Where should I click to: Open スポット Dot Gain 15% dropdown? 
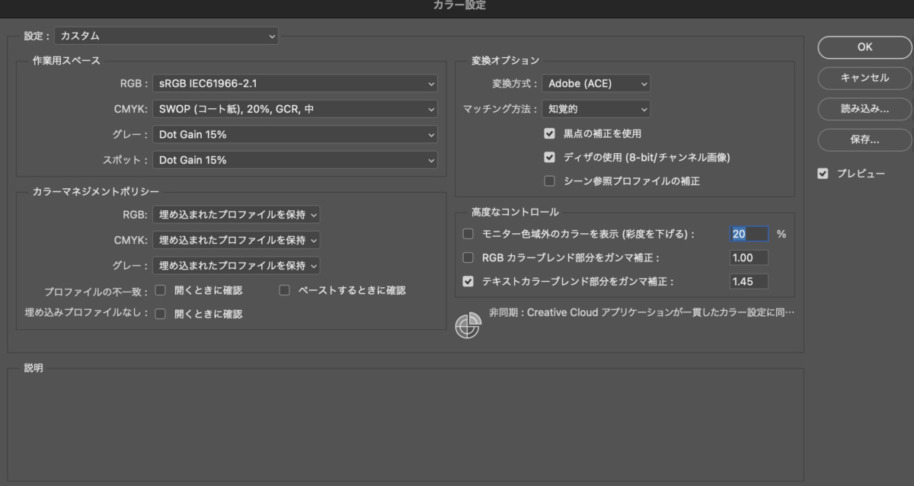coord(295,160)
